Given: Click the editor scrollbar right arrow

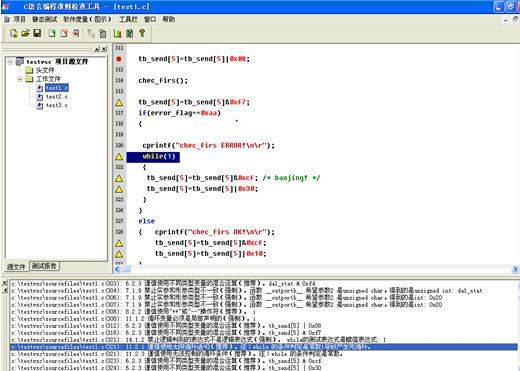Looking at the screenshot, I should click(x=515, y=269).
